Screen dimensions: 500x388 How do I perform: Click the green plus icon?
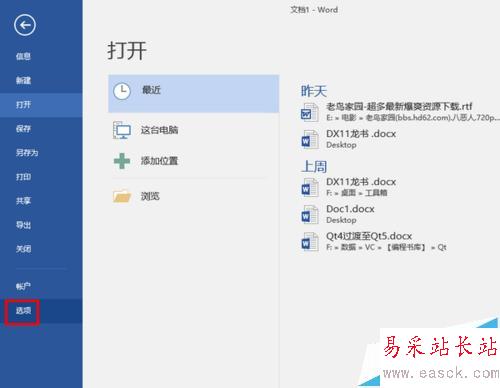[122, 161]
